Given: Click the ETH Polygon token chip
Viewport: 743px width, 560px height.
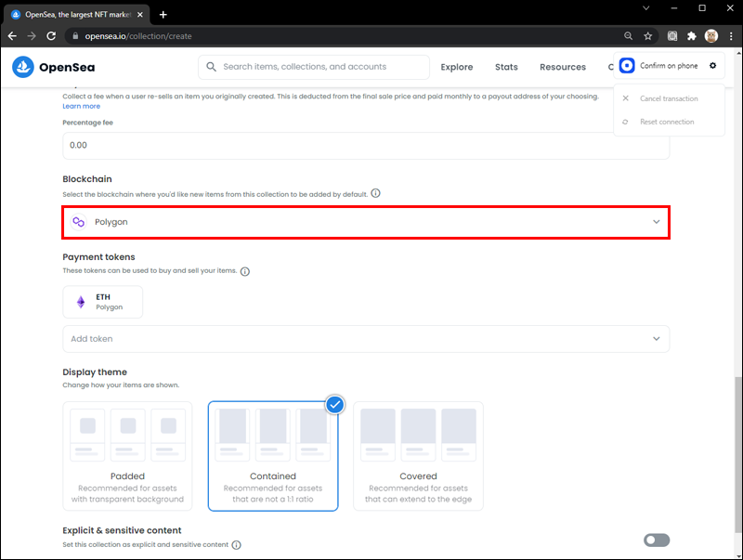Looking at the screenshot, I should pyautogui.click(x=103, y=302).
